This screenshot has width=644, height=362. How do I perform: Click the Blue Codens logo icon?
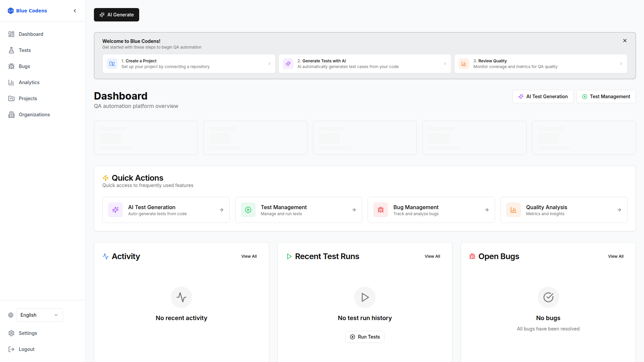click(11, 11)
